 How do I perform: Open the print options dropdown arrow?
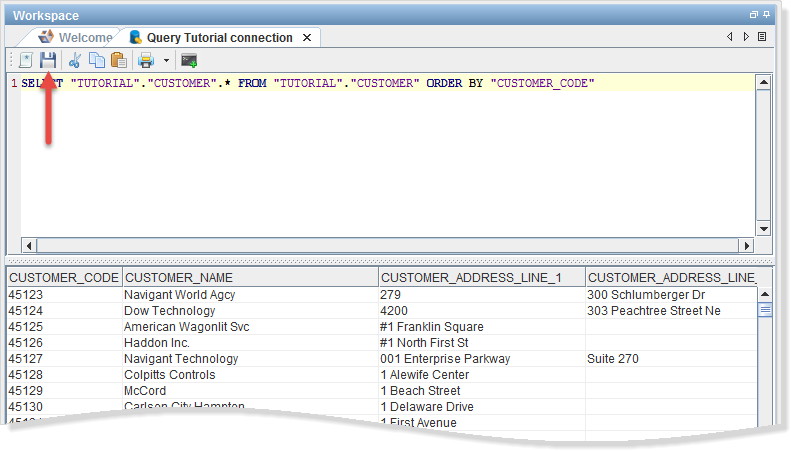click(x=166, y=60)
